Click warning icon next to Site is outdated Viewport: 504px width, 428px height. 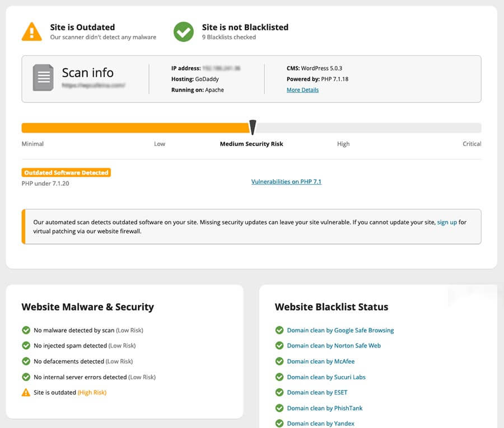click(x=26, y=393)
